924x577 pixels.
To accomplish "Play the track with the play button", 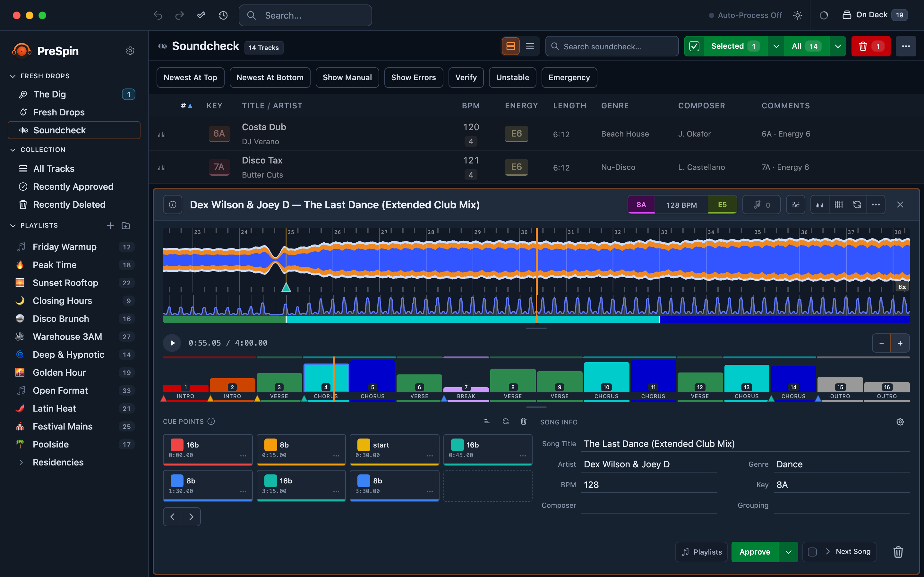I will click(172, 343).
